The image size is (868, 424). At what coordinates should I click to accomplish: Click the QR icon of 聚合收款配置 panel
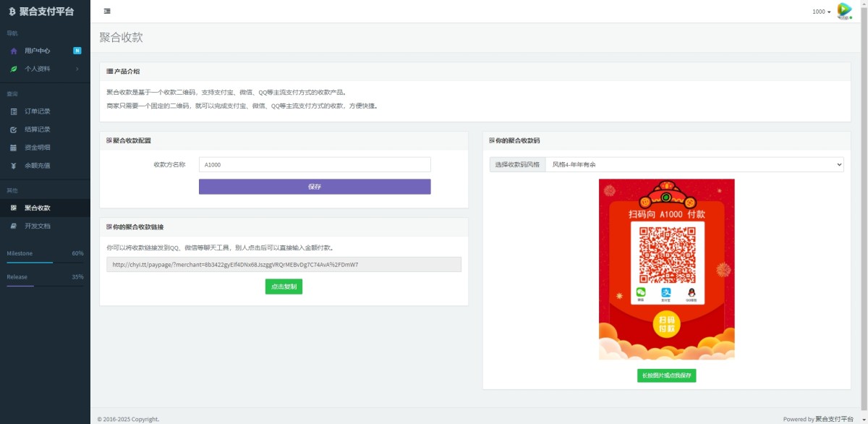click(x=109, y=140)
